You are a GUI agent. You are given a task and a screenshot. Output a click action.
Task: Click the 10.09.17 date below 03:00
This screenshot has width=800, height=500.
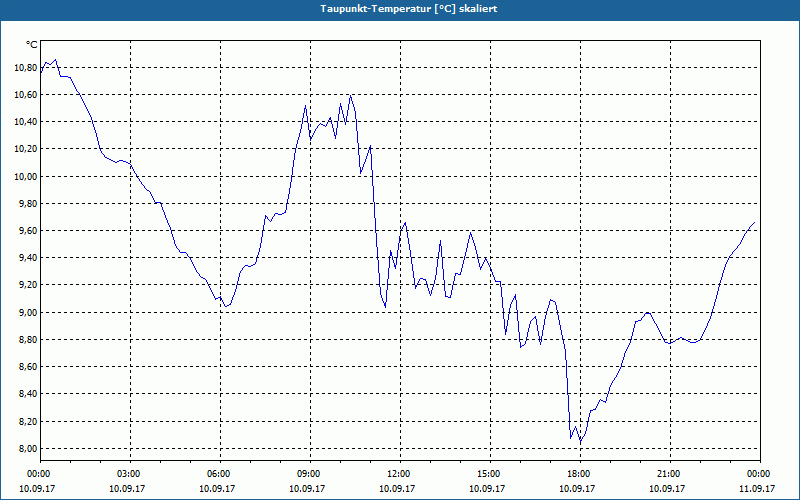127,488
